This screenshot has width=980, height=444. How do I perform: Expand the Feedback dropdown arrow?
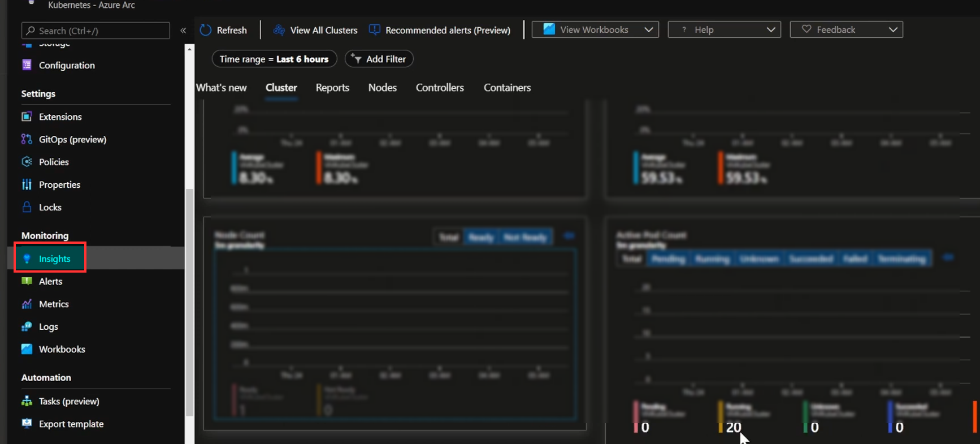tap(892, 29)
